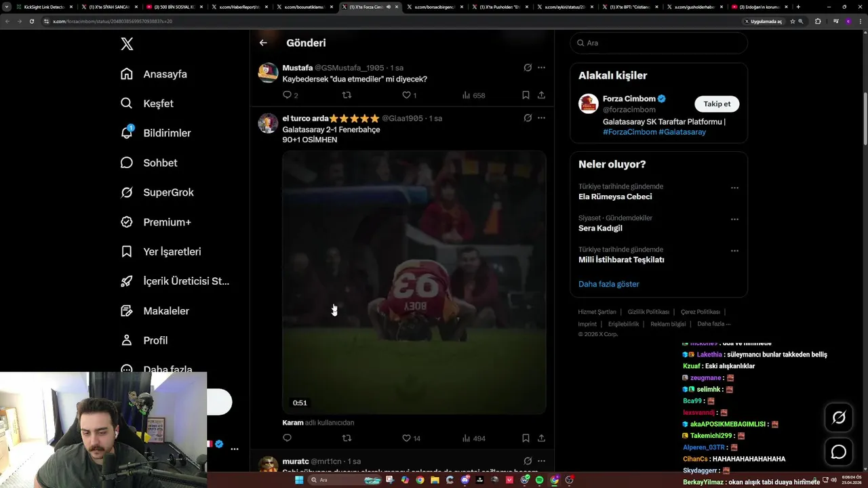Open Makaleler in sidebar
The width and height of the screenshot is (868, 488).
[155, 310]
